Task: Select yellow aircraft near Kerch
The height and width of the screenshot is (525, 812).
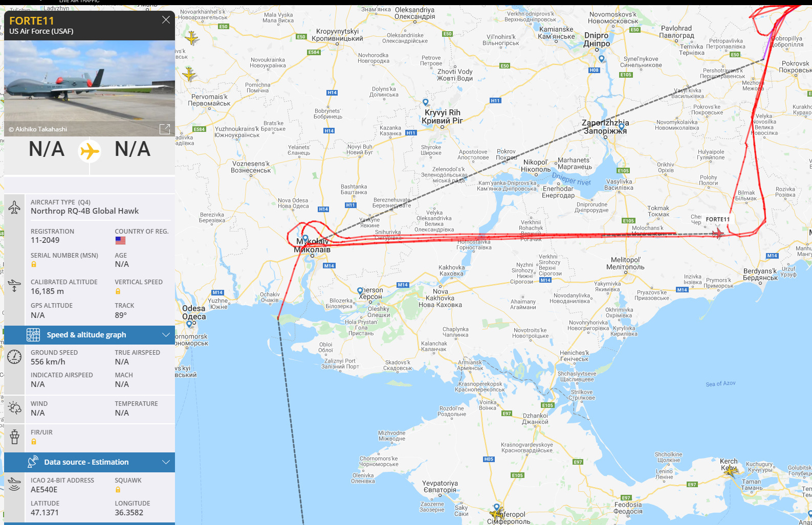Action: (731, 471)
